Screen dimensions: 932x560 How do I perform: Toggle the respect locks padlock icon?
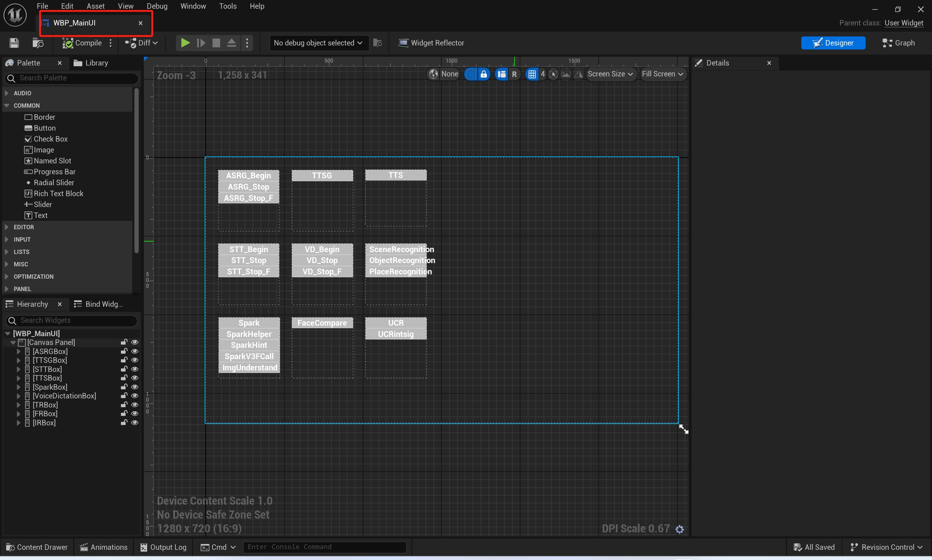pos(484,74)
